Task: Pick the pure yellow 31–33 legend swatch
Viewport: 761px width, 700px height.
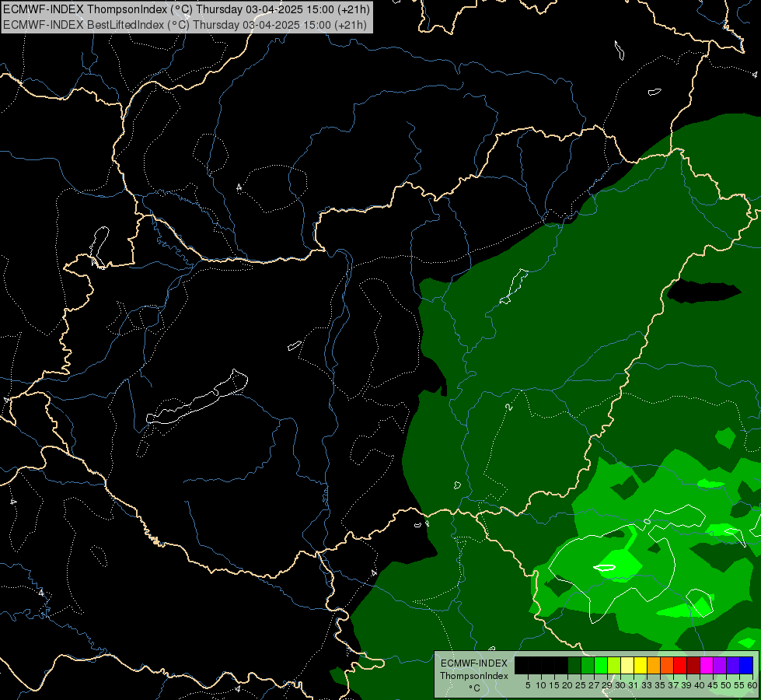Action: tap(641, 665)
